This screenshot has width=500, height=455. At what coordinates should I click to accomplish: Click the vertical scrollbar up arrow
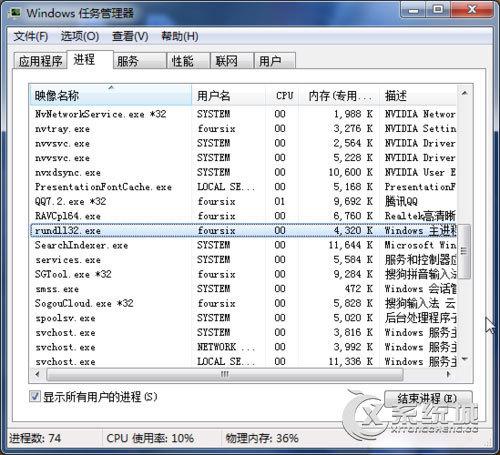click(464, 93)
